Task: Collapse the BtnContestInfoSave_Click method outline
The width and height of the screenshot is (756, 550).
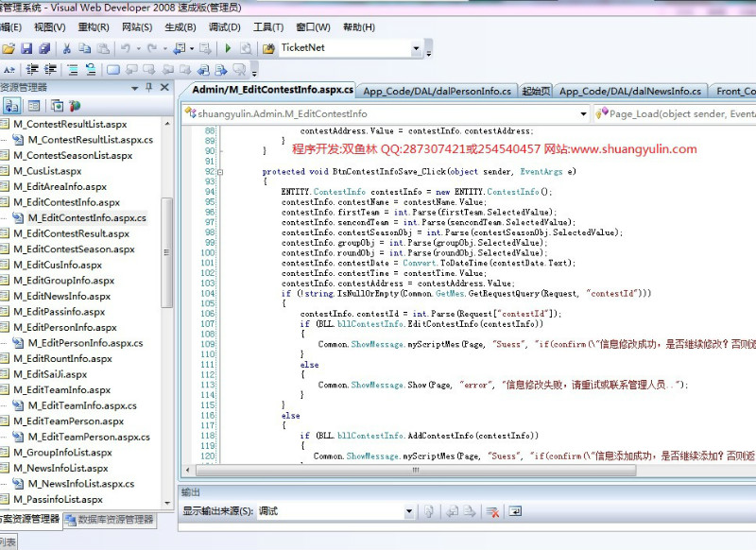Action: click(x=220, y=172)
